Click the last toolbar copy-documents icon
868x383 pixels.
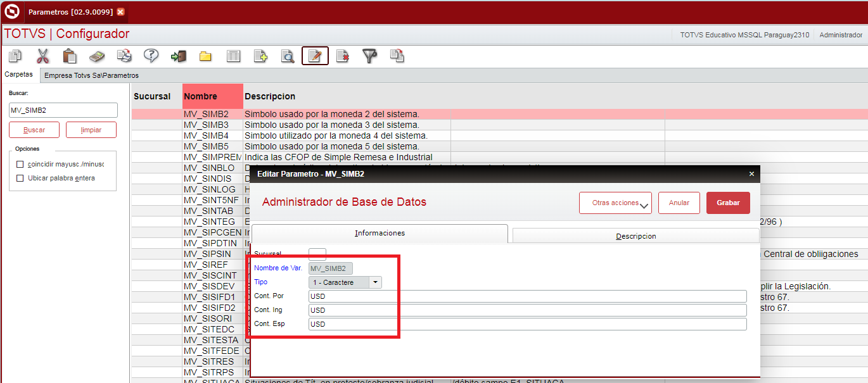click(397, 56)
